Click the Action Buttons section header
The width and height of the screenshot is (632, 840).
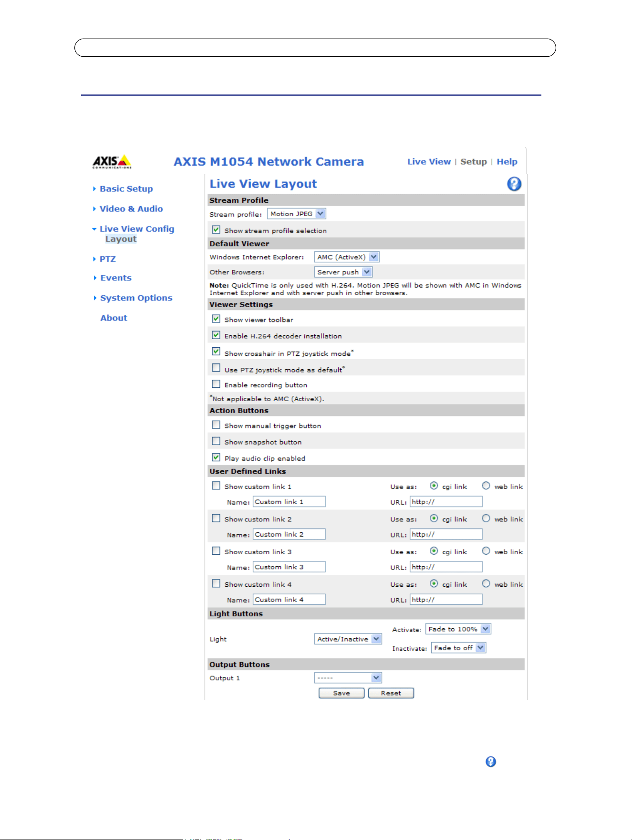(366, 411)
